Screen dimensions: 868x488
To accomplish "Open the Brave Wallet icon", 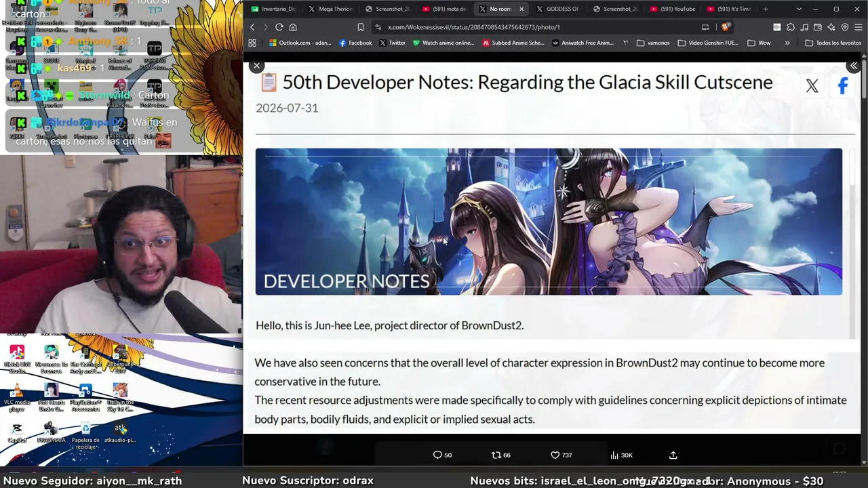I will point(818,27).
